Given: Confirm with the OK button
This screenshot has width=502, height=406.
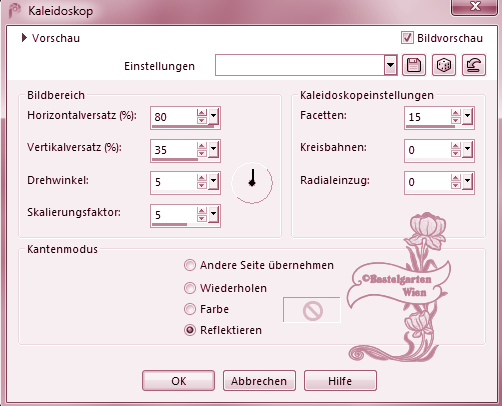Looking at the screenshot, I should click(x=179, y=381).
